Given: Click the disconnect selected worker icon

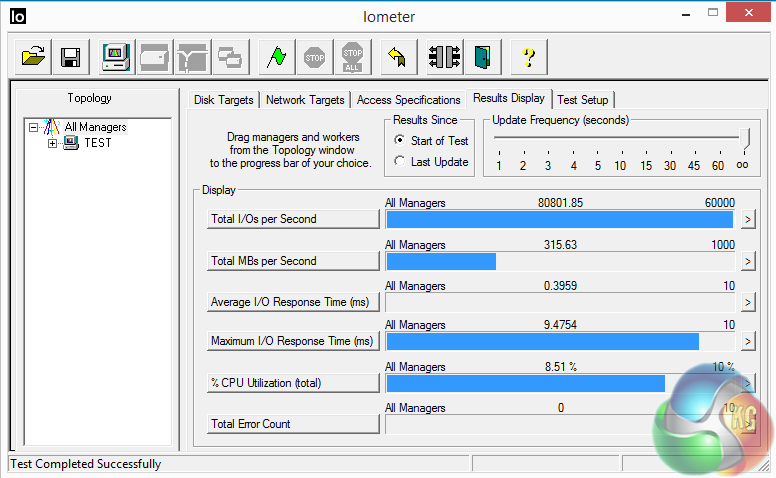Looking at the screenshot, I should tap(444, 57).
